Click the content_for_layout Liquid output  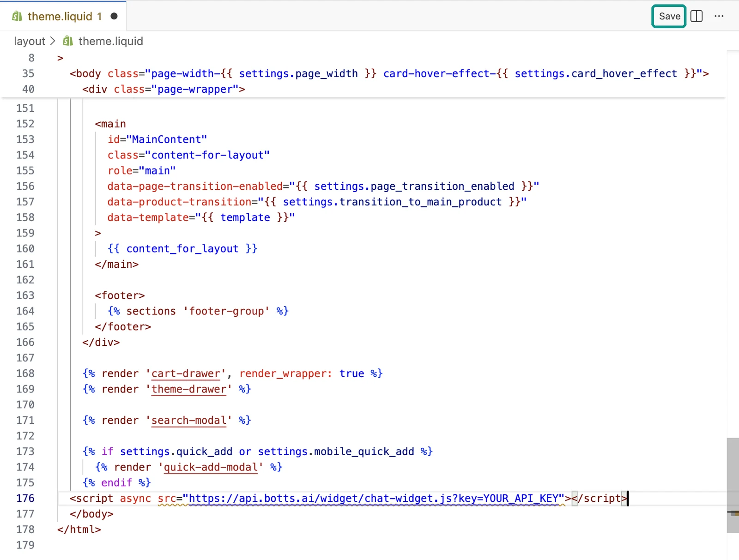[182, 249]
